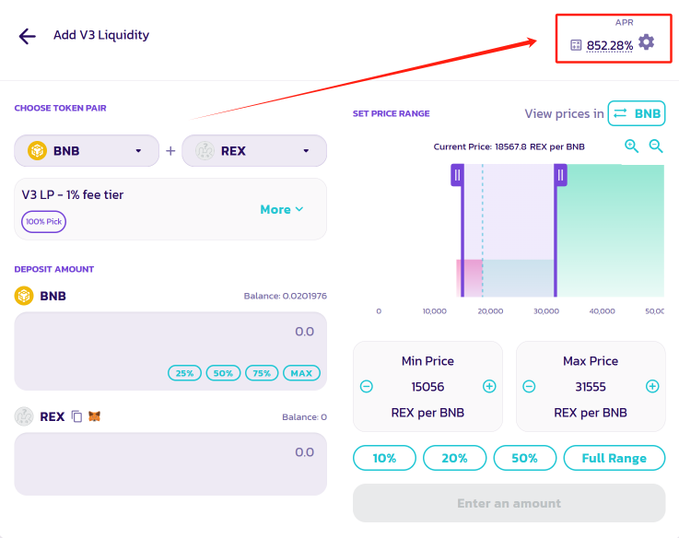Select the 25% deposit amount
679x538 pixels.
tap(185, 373)
